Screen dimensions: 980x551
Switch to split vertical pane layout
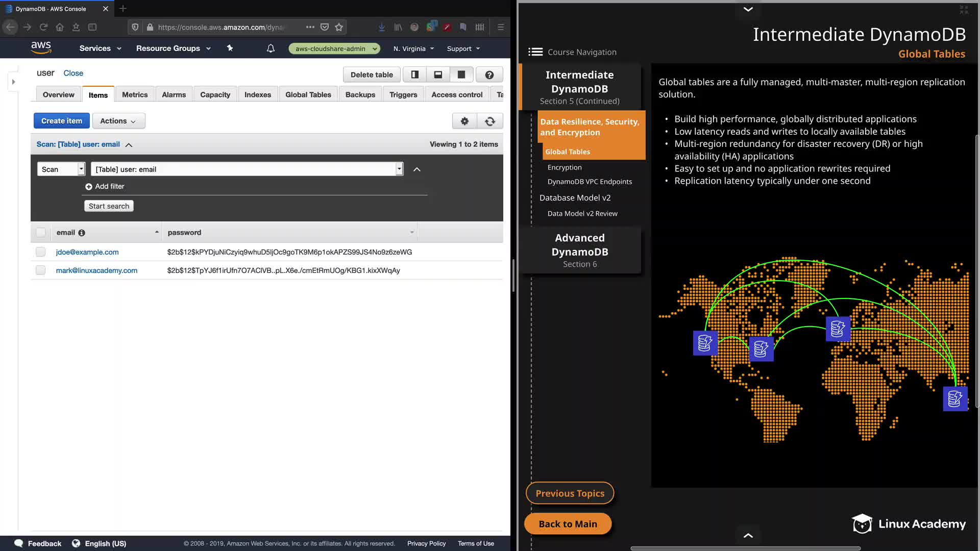[415, 74]
